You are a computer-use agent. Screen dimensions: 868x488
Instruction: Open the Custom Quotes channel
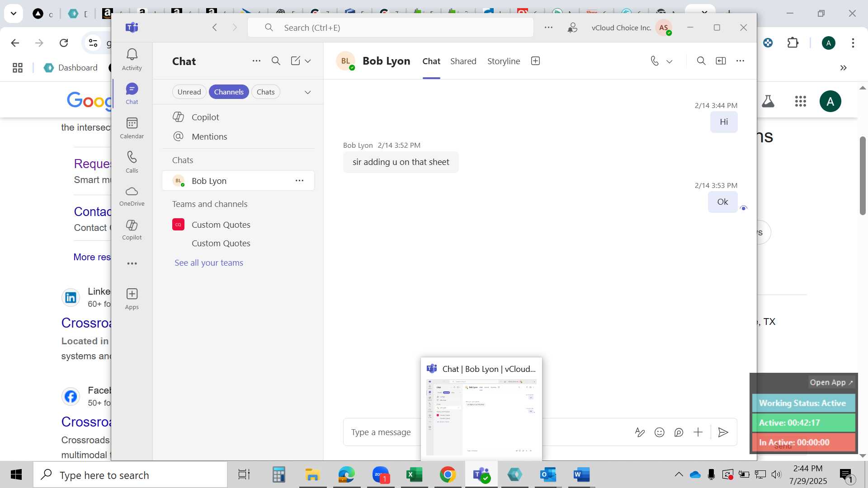[x=238, y=243]
